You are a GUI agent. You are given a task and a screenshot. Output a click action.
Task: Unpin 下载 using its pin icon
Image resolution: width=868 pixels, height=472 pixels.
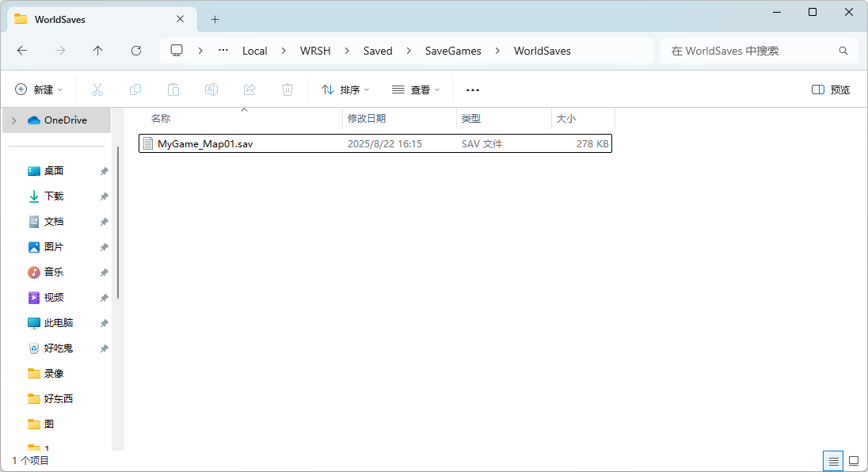[104, 197]
